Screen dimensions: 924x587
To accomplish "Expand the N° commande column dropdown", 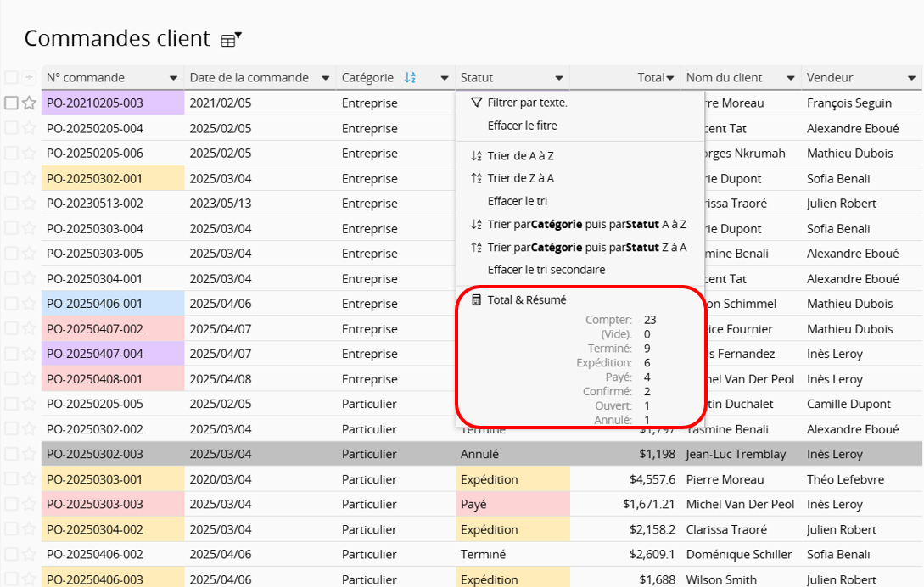I will pos(174,78).
